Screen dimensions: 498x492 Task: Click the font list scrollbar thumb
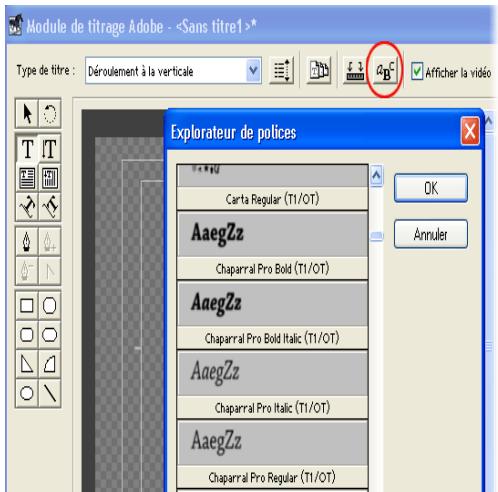[377, 236]
